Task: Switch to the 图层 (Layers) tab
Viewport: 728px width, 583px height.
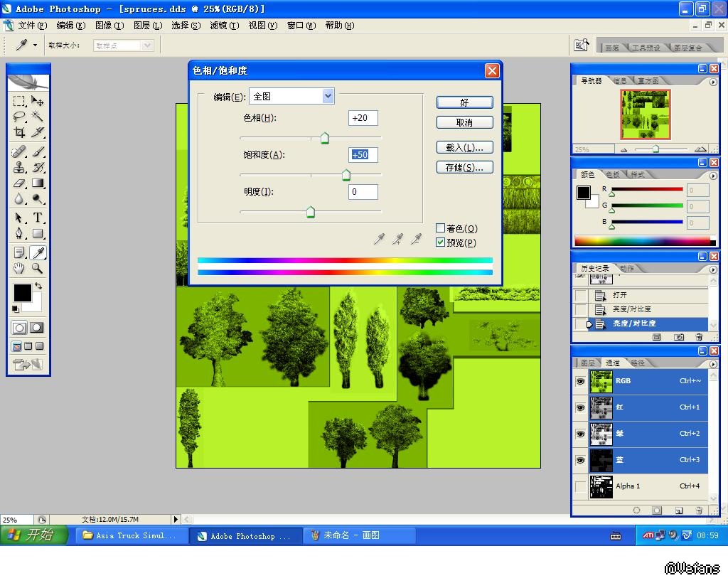Action: pos(589,363)
